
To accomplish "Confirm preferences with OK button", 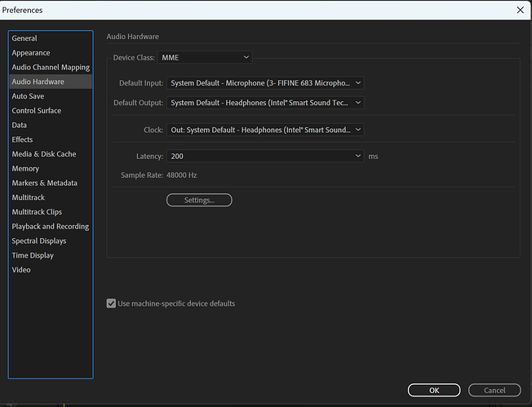I will click(x=434, y=391).
